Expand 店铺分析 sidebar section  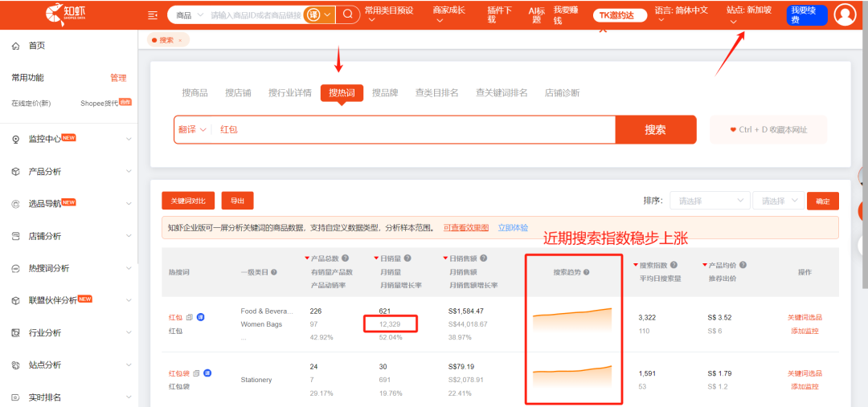click(129, 237)
